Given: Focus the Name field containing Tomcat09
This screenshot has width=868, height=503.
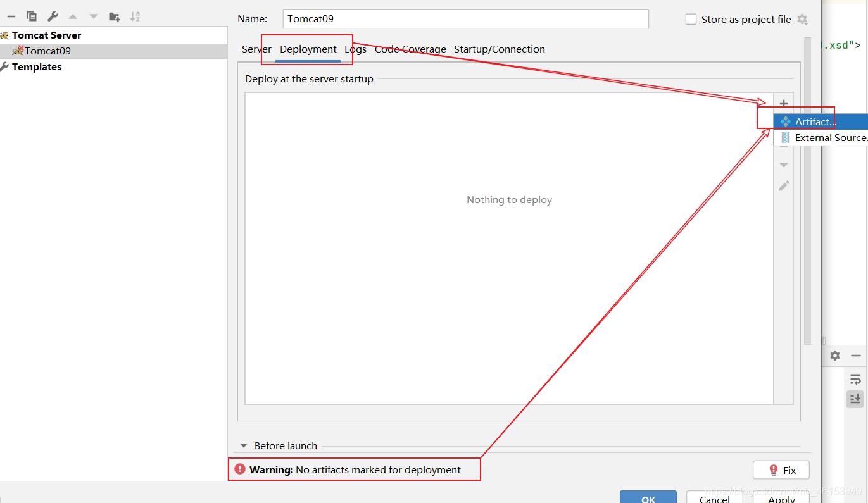Looking at the screenshot, I should (x=465, y=19).
